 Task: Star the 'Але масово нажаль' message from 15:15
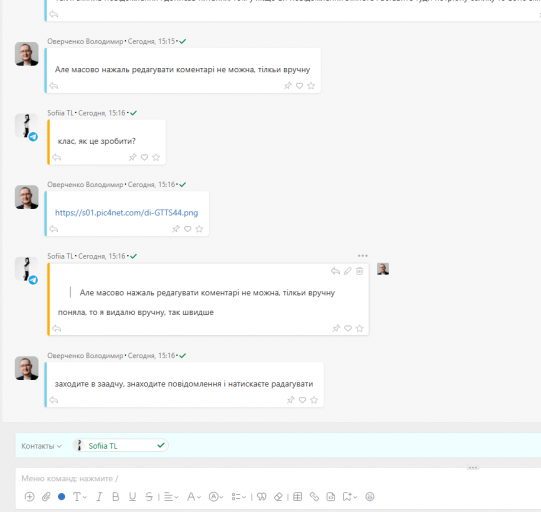311,86
